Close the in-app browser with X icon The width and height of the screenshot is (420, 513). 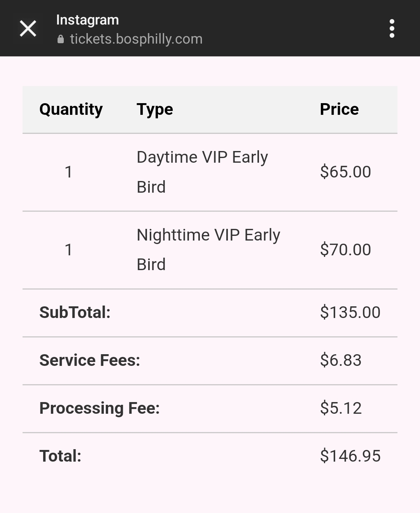point(28,28)
